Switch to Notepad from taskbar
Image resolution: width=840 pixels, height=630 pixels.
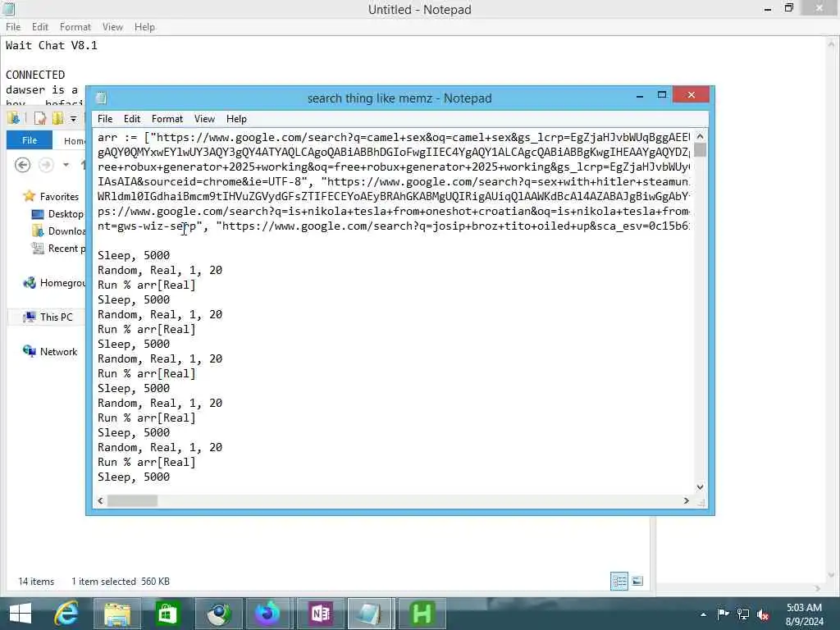(x=370, y=614)
